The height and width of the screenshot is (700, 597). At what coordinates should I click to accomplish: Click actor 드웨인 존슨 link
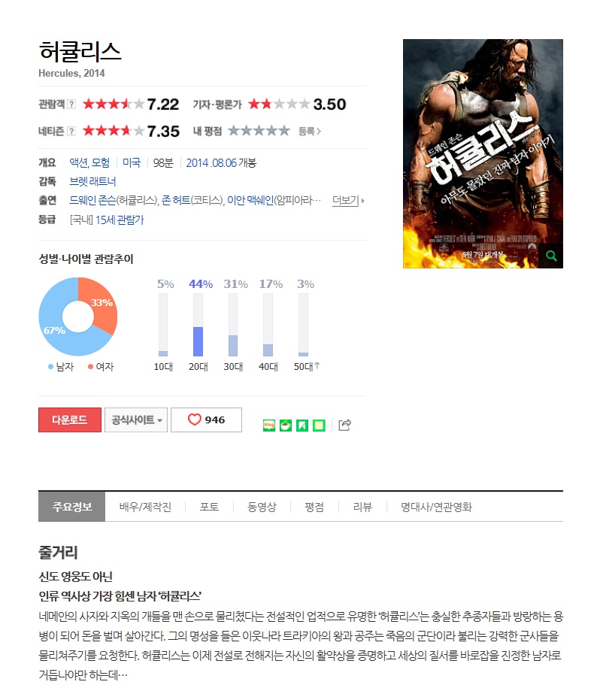click(x=92, y=201)
